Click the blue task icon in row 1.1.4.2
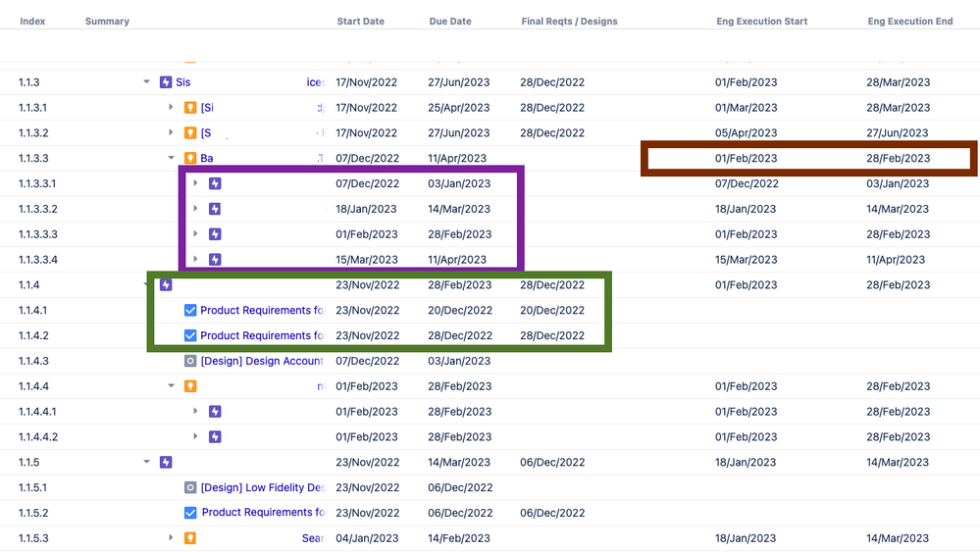This screenshot has width=980, height=552. (x=190, y=336)
